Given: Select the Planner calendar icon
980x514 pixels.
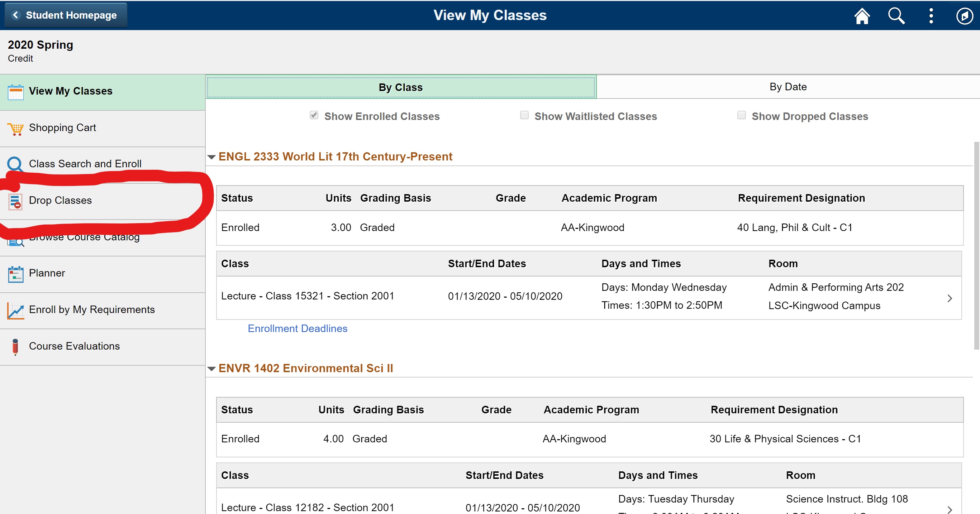Looking at the screenshot, I should pyautogui.click(x=15, y=273).
